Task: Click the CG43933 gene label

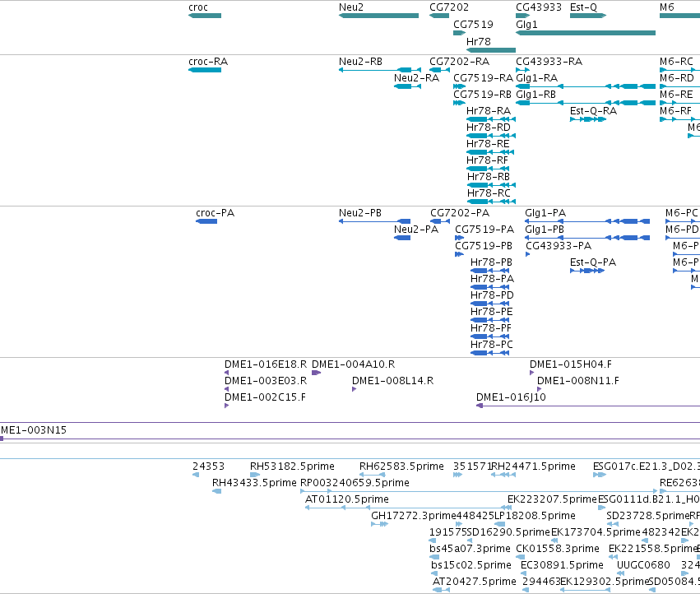Action: pos(539,7)
